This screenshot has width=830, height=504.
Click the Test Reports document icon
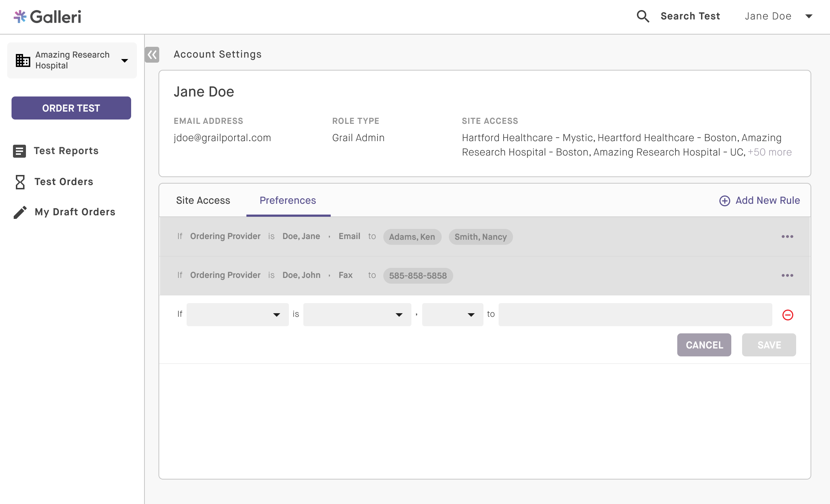click(19, 151)
